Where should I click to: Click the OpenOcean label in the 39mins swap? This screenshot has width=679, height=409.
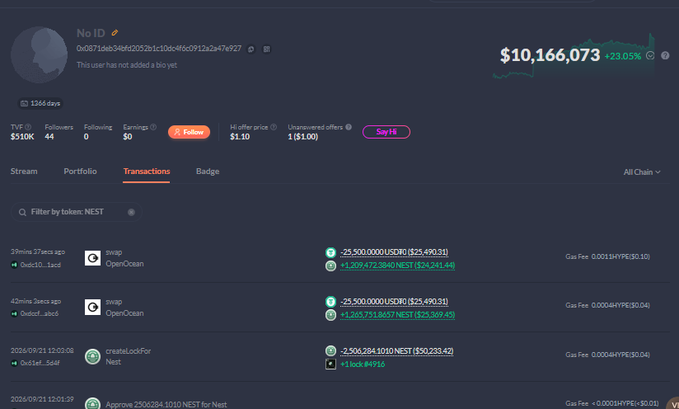point(125,264)
